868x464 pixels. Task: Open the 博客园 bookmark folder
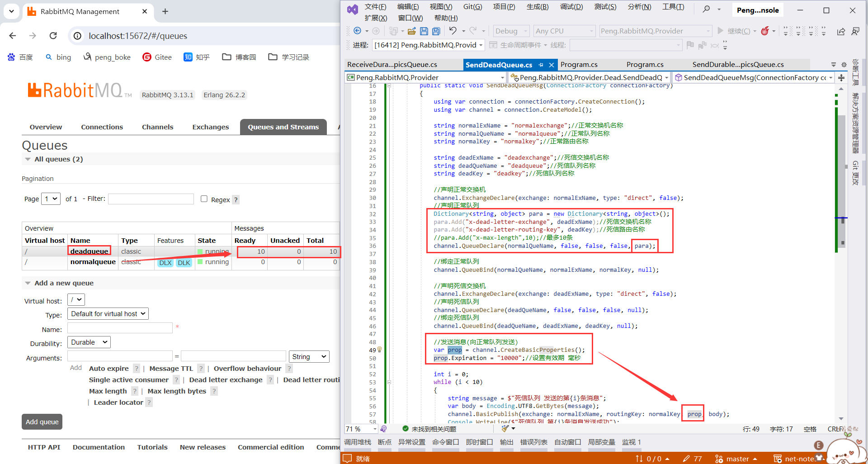coord(239,57)
